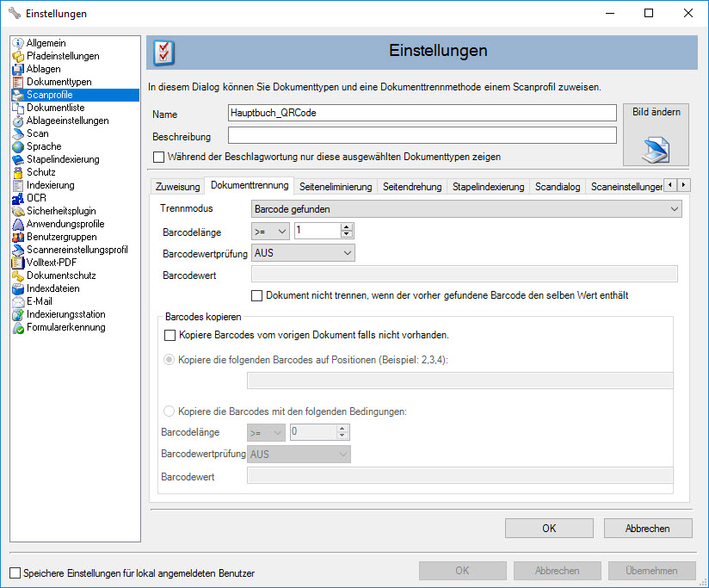Switch to the Stapelindexierung tab
Screen dimensions: 709x588
(488, 187)
